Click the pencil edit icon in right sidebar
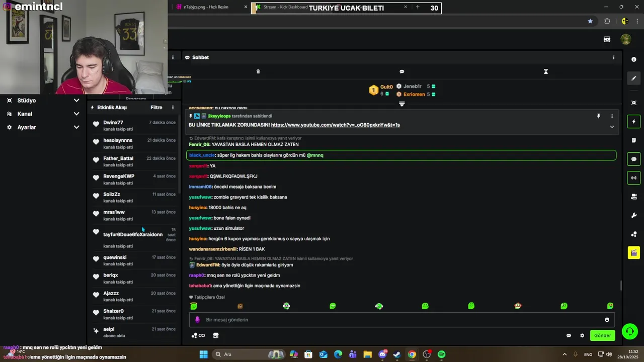 634,78
